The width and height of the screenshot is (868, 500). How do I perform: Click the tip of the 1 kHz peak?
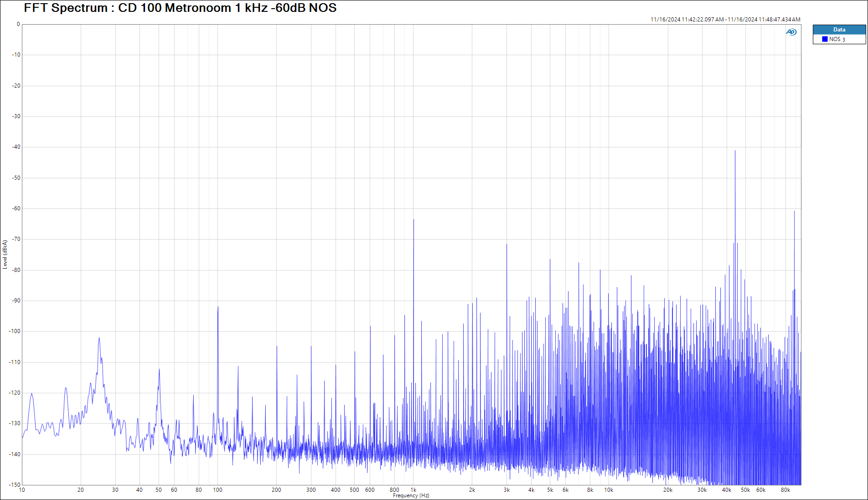(x=413, y=220)
